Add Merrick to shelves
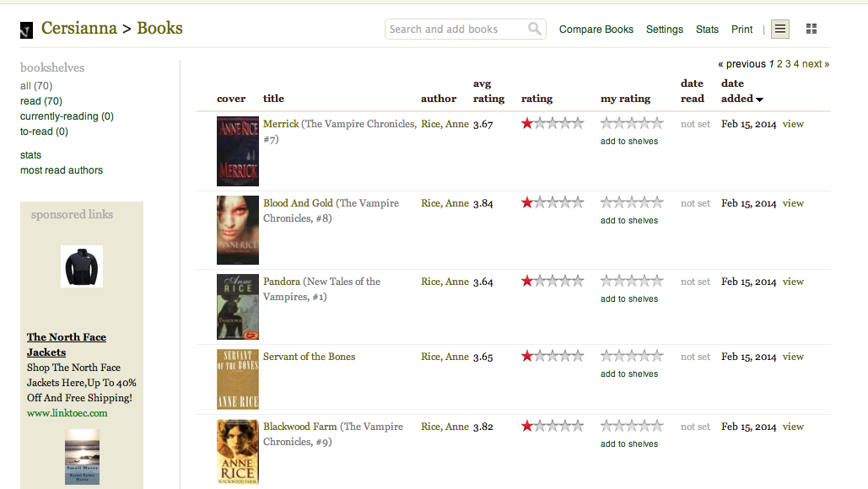The height and width of the screenshot is (489, 868). coord(629,141)
